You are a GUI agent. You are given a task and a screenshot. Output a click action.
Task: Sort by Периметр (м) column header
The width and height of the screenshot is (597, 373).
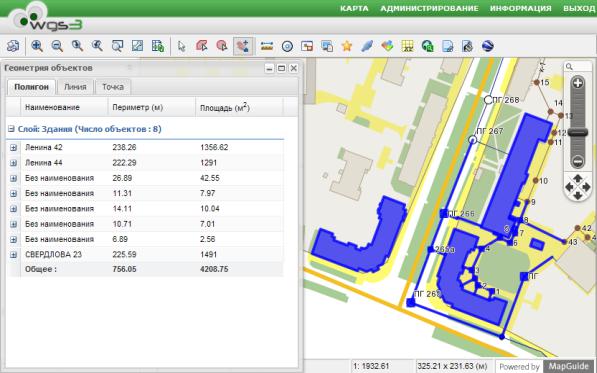pos(152,107)
